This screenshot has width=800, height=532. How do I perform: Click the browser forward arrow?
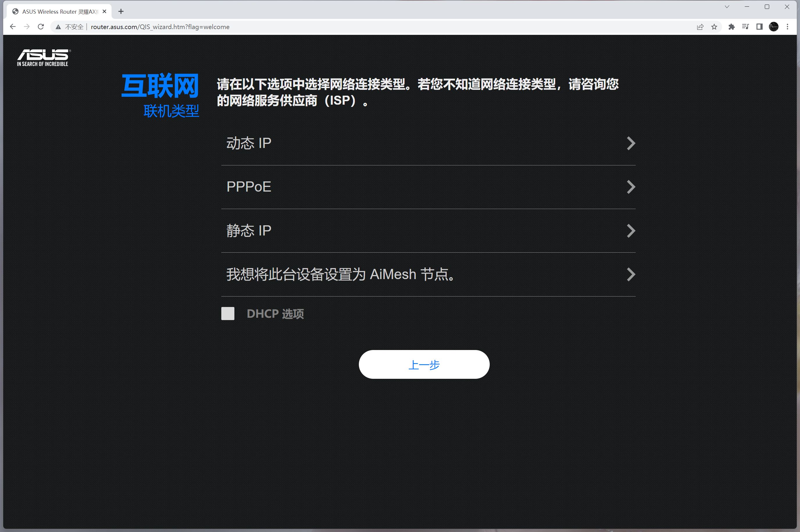27,27
